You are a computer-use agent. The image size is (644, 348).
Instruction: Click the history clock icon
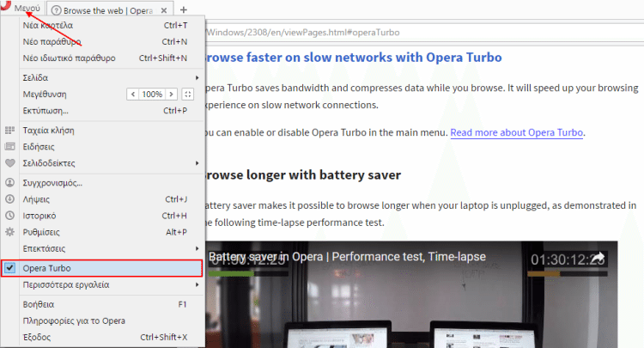pyautogui.click(x=9, y=216)
